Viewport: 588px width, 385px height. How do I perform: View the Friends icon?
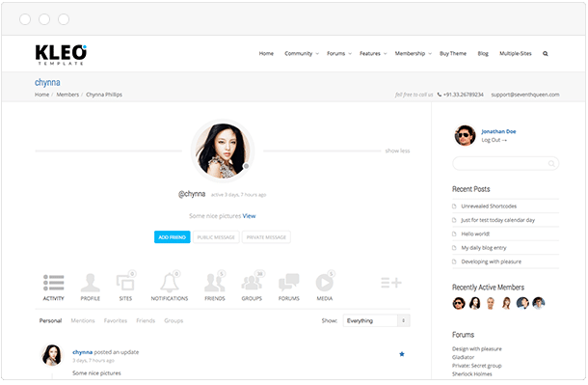coord(215,283)
